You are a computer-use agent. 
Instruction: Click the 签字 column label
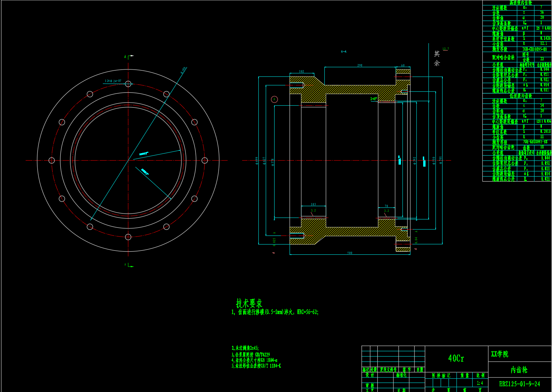click(x=407, y=370)
